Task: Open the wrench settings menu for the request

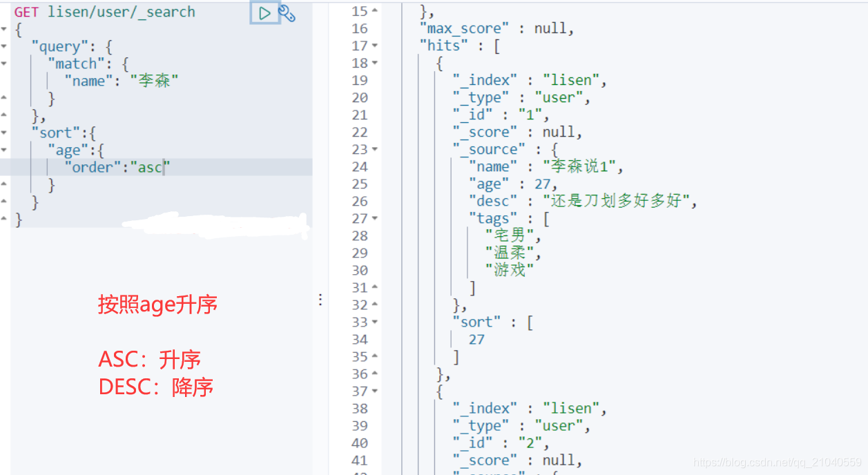Action: point(287,12)
